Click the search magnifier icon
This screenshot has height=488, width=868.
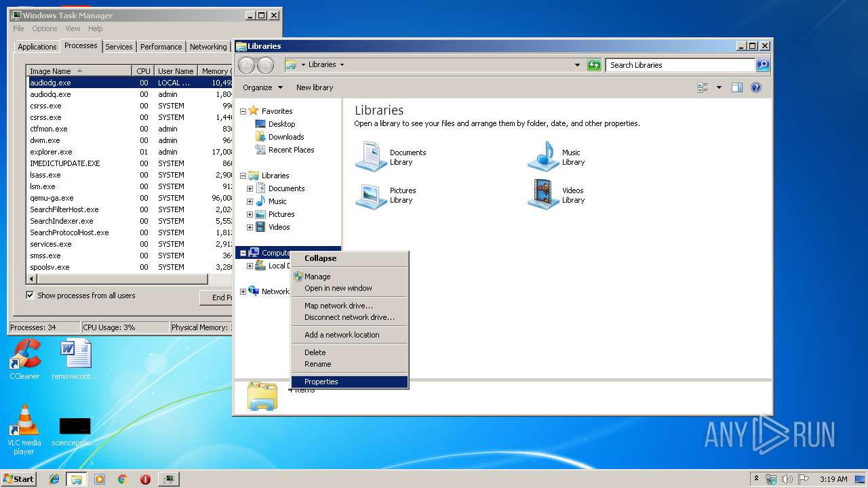[x=763, y=65]
